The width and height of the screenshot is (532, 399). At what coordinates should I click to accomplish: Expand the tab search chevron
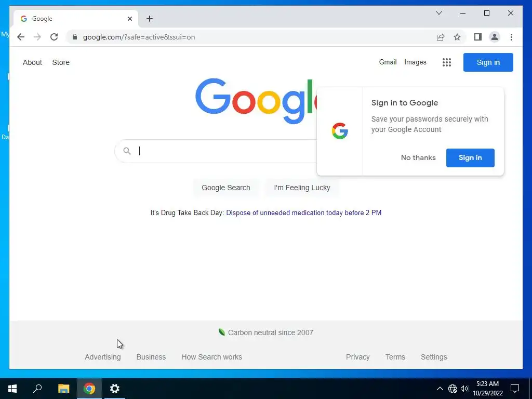438,13
